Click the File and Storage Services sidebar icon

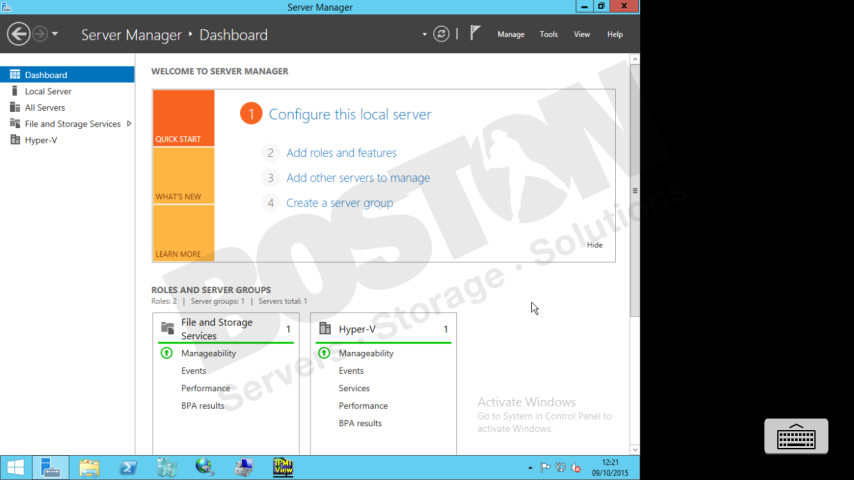click(x=15, y=123)
